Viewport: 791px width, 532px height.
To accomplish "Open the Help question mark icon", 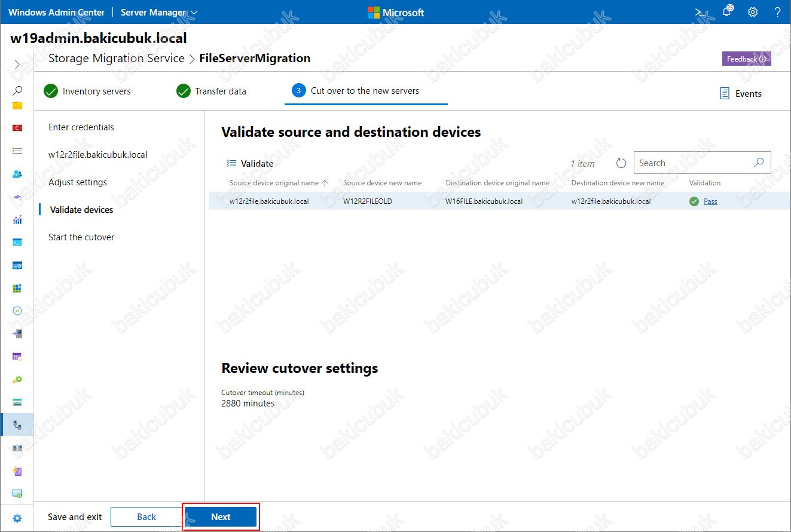I will 777,12.
